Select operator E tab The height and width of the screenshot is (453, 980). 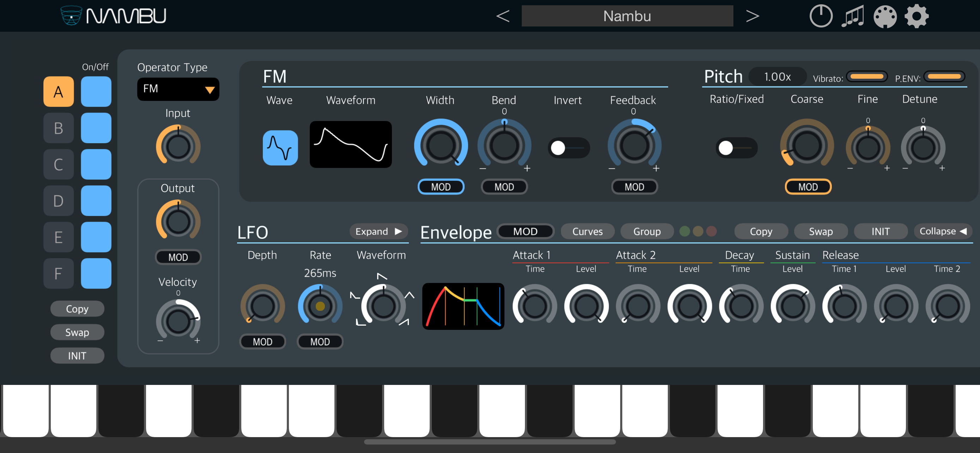(x=58, y=237)
